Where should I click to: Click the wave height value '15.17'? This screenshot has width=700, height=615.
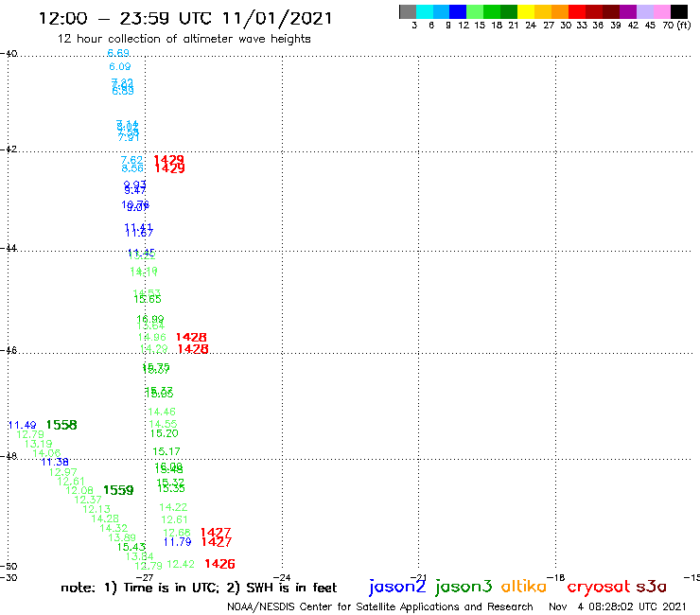pos(166,451)
